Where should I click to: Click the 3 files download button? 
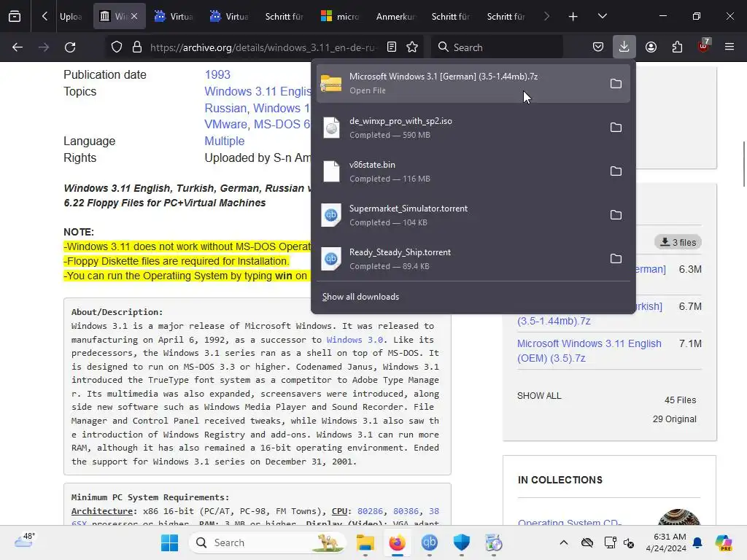tap(678, 242)
